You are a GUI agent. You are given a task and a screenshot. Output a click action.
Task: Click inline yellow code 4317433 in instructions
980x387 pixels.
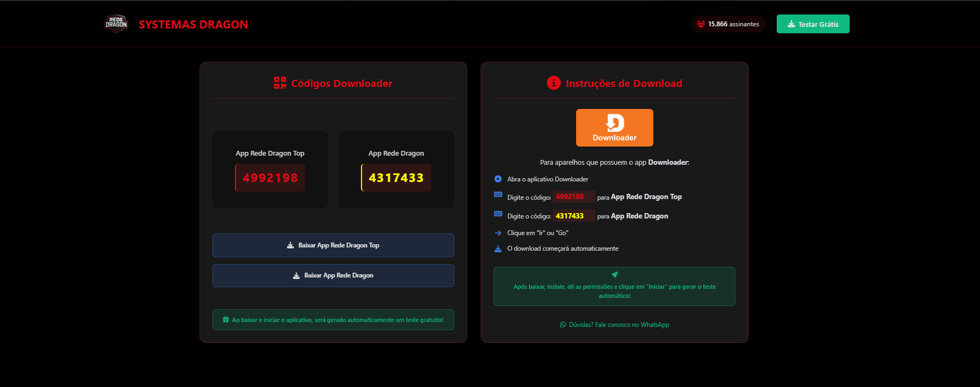point(574,216)
